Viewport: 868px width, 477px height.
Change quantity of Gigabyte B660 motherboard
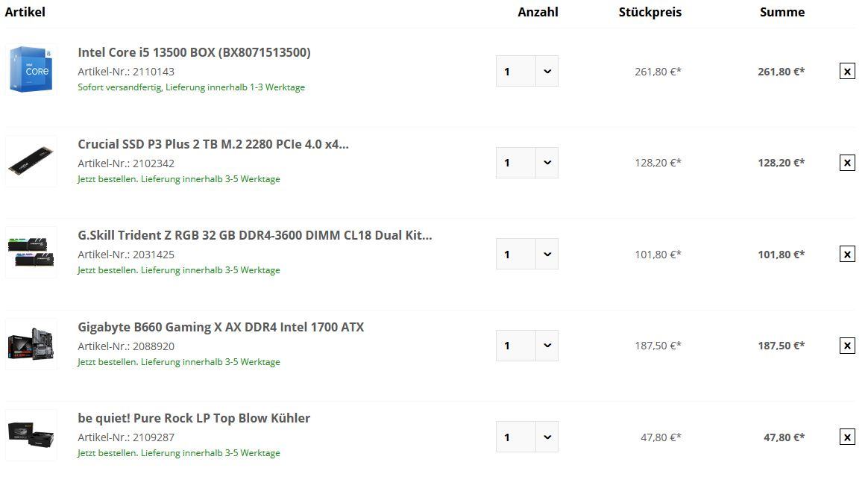coord(547,346)
